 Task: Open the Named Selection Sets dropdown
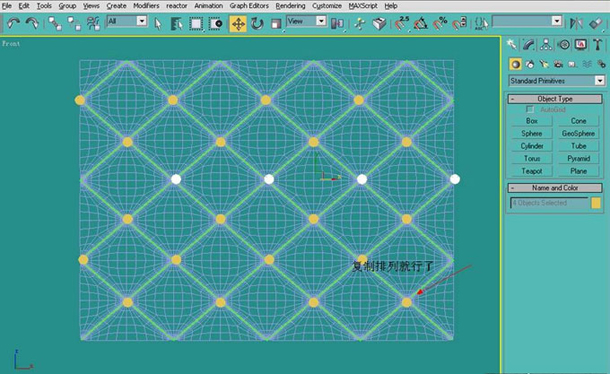(527, 21)
